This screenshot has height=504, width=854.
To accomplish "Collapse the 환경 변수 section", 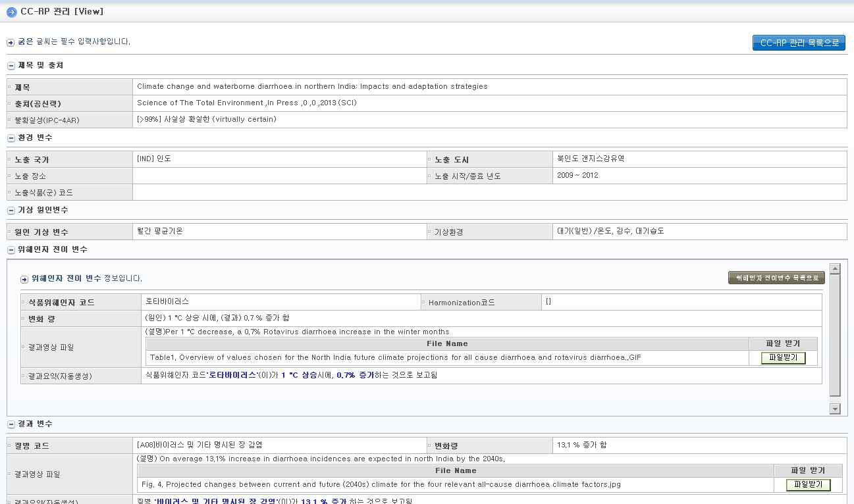I will pyautogui.click(x=11, y=138).
